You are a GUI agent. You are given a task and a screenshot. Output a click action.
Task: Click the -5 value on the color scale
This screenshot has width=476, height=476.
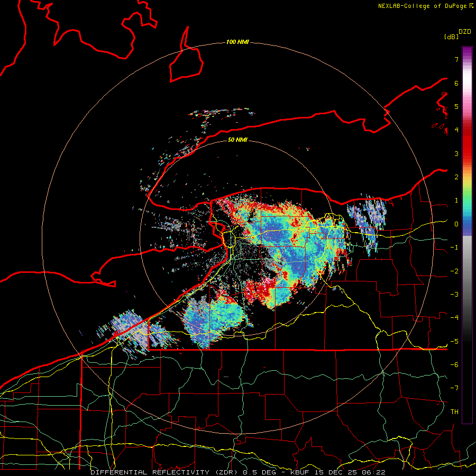click(x=454, y=342)
